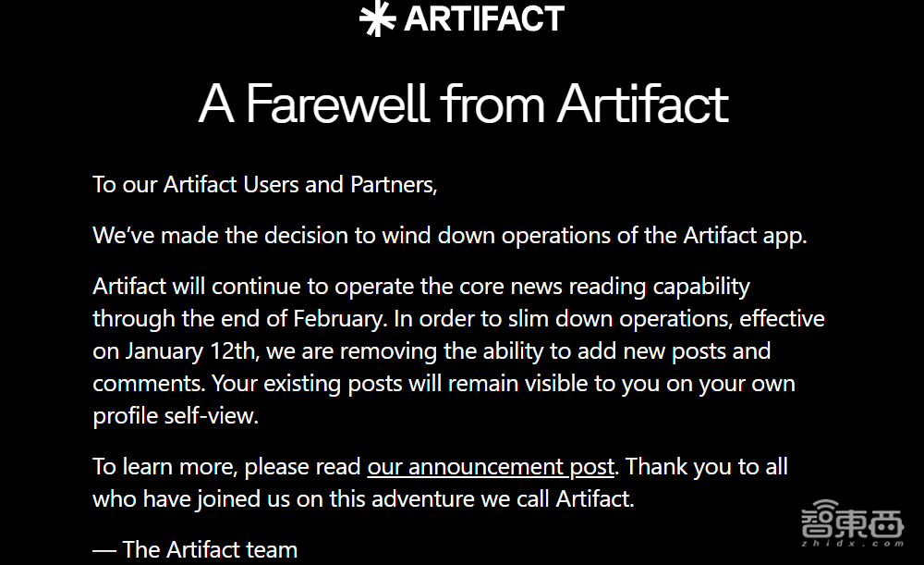The image size is (924, 565).
Task: Click the text "To learn more, please read"
Action: click(227, 466)
